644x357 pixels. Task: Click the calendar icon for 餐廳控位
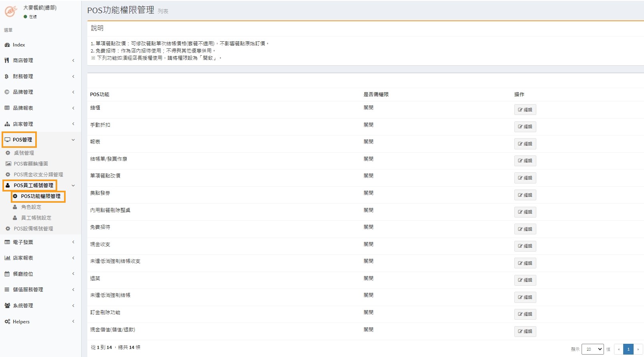7,274
